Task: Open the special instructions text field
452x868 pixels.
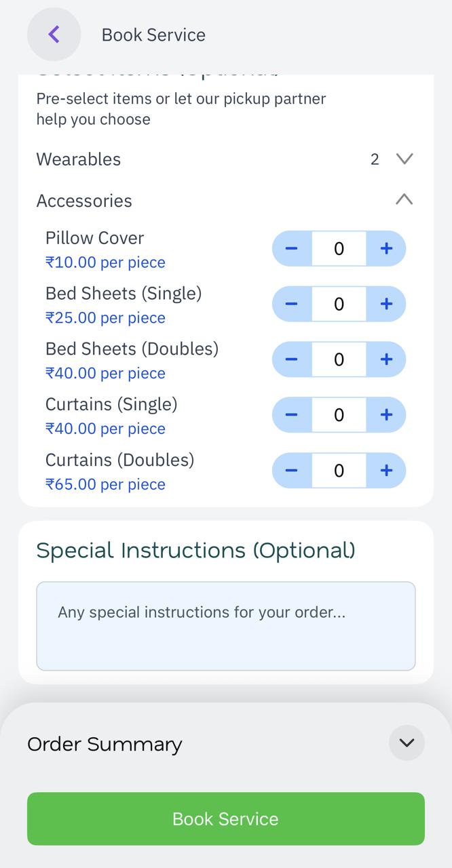Action: pyautogui.click(x=225, y=625)
